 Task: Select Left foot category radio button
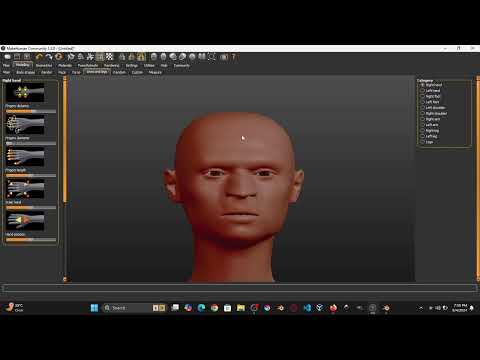tap(423, 102)
